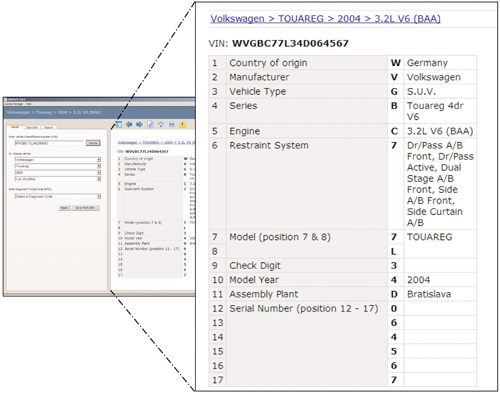
Task: Click enlarged 'Restraint System' cell
Action: (307, 184)
